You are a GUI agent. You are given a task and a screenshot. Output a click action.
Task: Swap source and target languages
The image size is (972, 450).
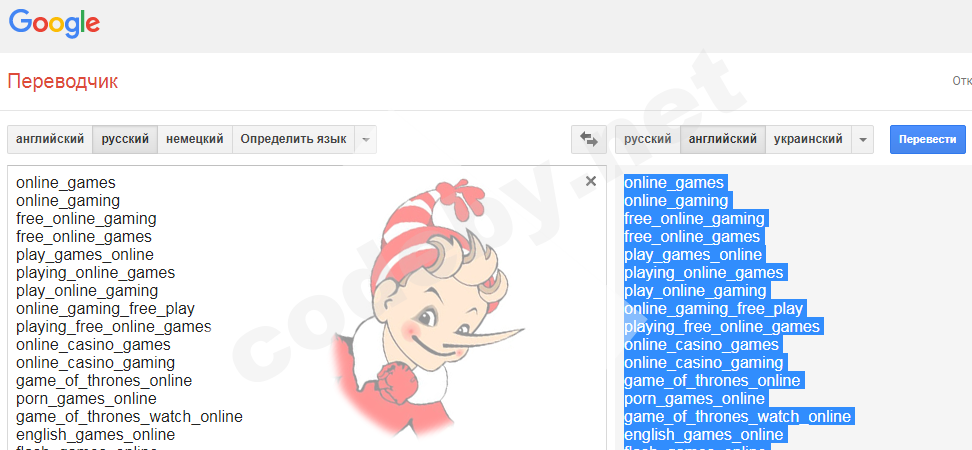588,139
